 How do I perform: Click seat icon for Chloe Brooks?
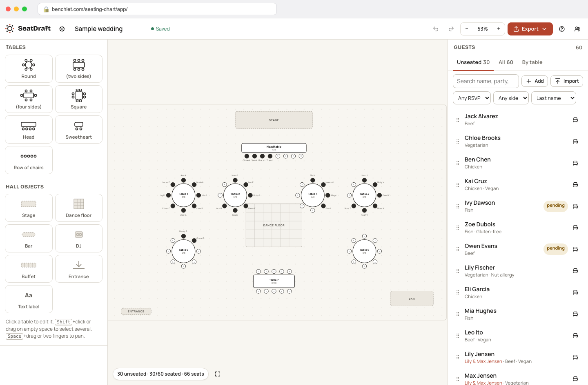pyautogui.click(x=575, y=142)
